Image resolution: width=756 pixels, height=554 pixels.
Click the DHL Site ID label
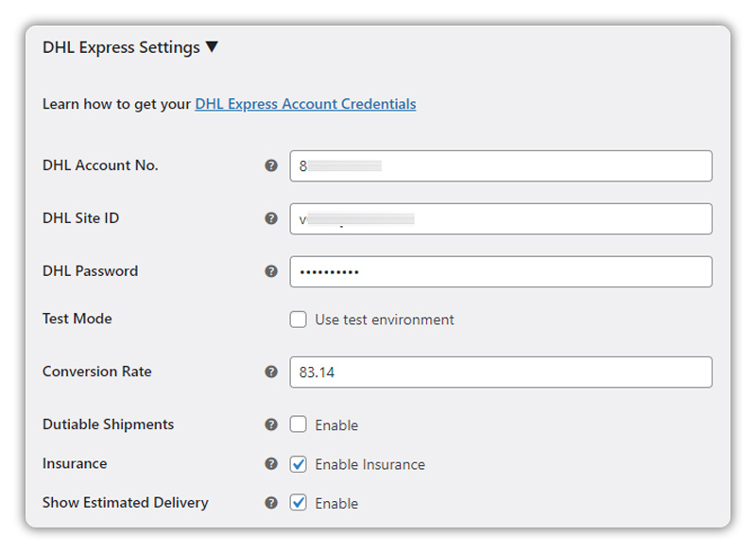coord(80,218)
